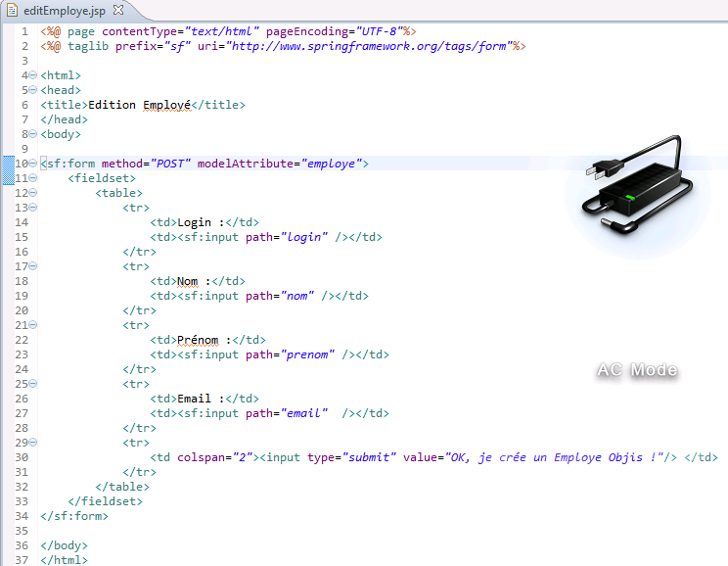This screenshot has height=566, width=728.
Task: Collapse the tr fold on line 13
Action: pos(33,208)
